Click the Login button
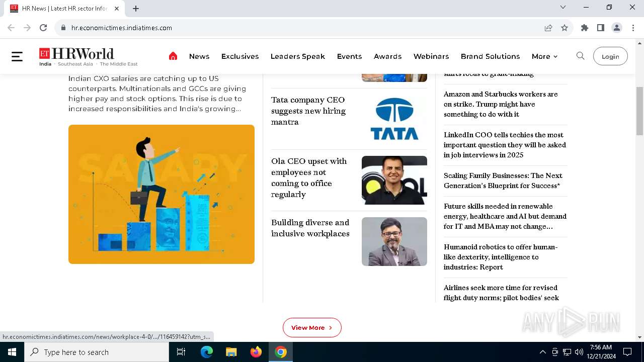This screenshot has width=644, height=362. tap(610, 56)
